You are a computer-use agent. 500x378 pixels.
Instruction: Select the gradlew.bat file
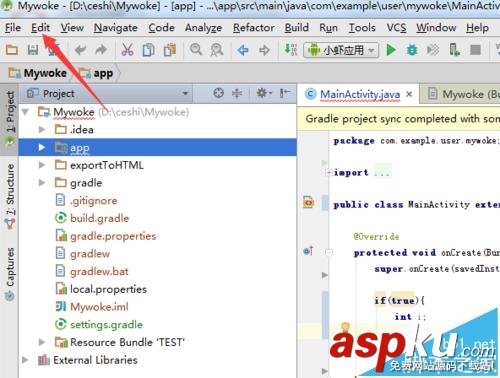[99, 271]
